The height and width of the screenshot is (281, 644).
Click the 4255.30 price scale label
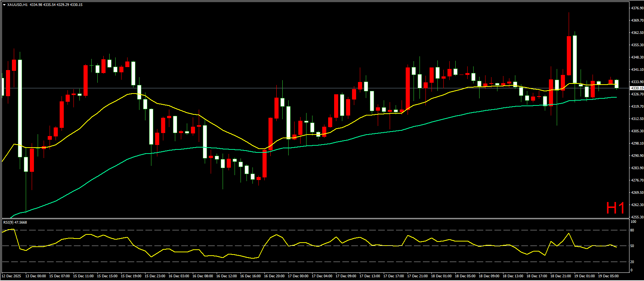click(x=637, y=217)
